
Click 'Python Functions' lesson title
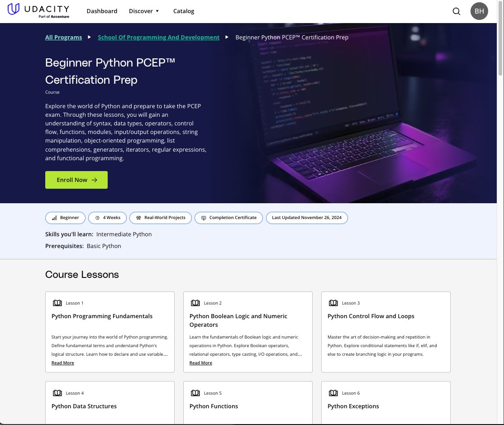214,406
